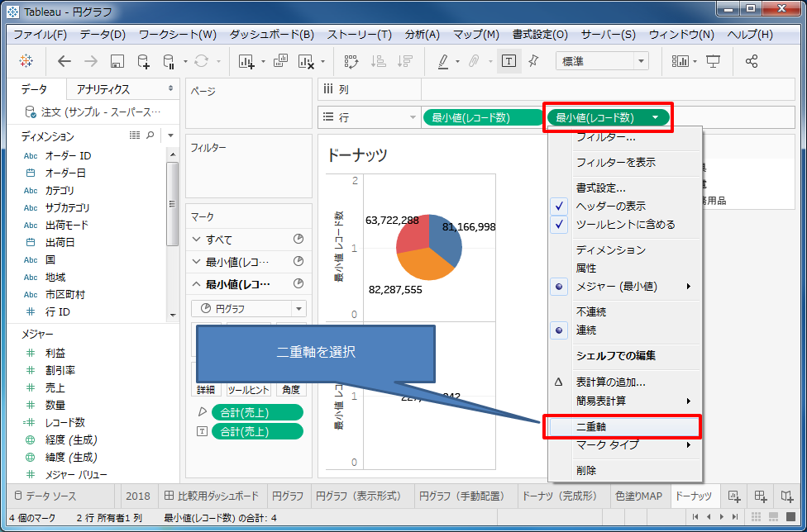This screenshot has height=532, width=807.
Task: Click the Add new data source icon
Action: [143, 62]
